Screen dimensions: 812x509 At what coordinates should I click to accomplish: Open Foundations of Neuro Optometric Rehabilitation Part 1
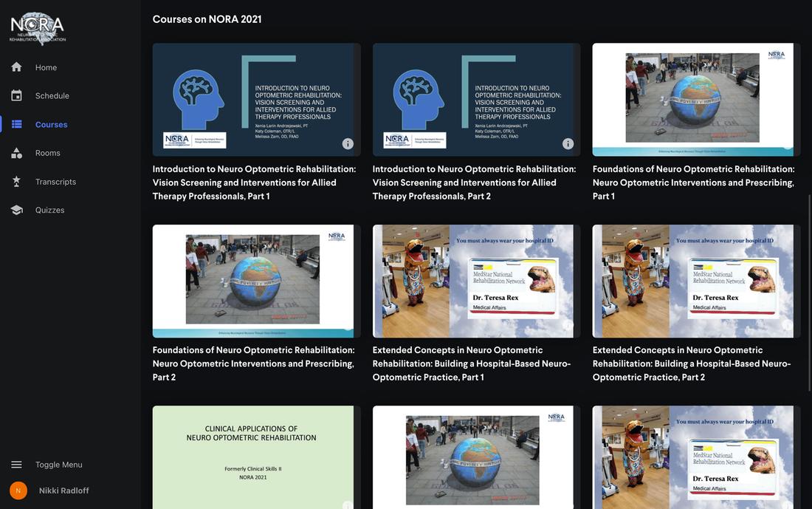click(693, 99)
